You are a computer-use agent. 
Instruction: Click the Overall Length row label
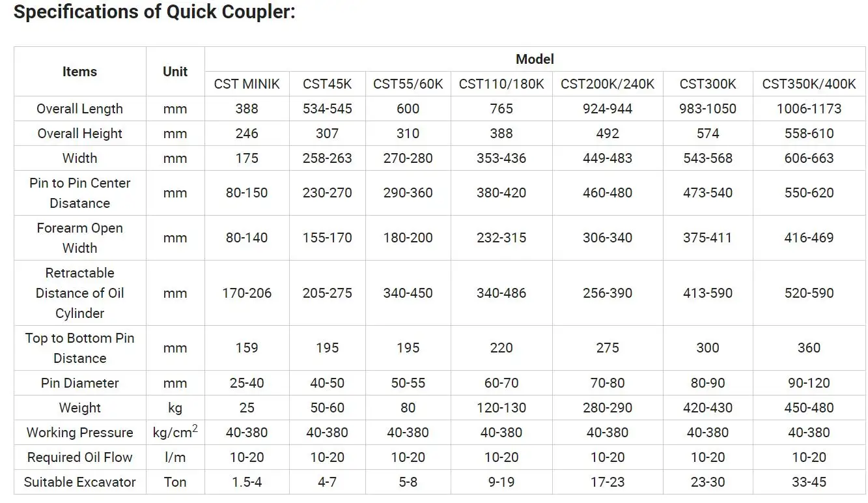point(79,109)
